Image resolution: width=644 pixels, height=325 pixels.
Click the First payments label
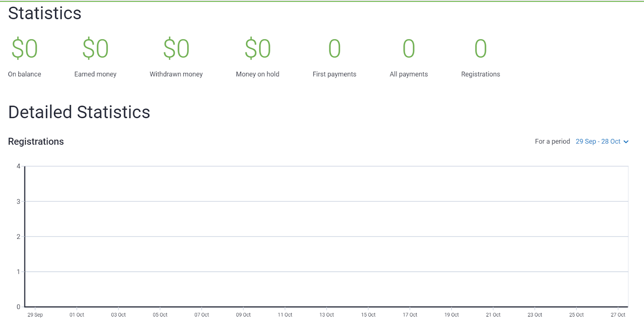tap(334, 74)
